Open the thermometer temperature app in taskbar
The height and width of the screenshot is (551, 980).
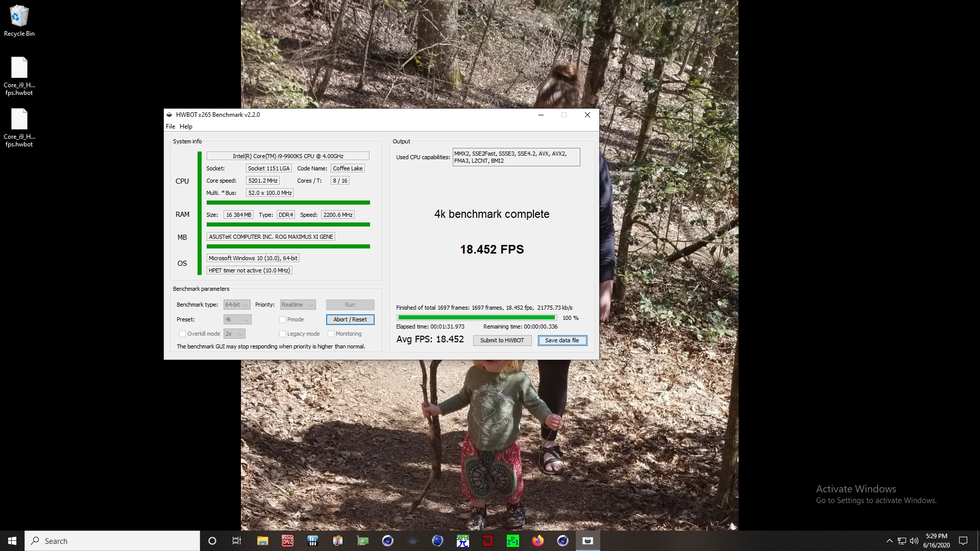337,541
